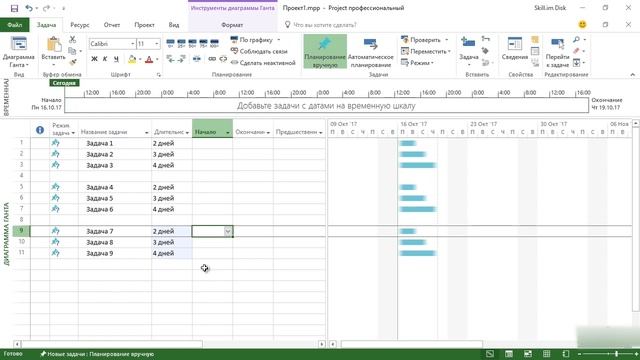Switch to the Ресурс tab
640x360 pixels.
coord(80,25)
